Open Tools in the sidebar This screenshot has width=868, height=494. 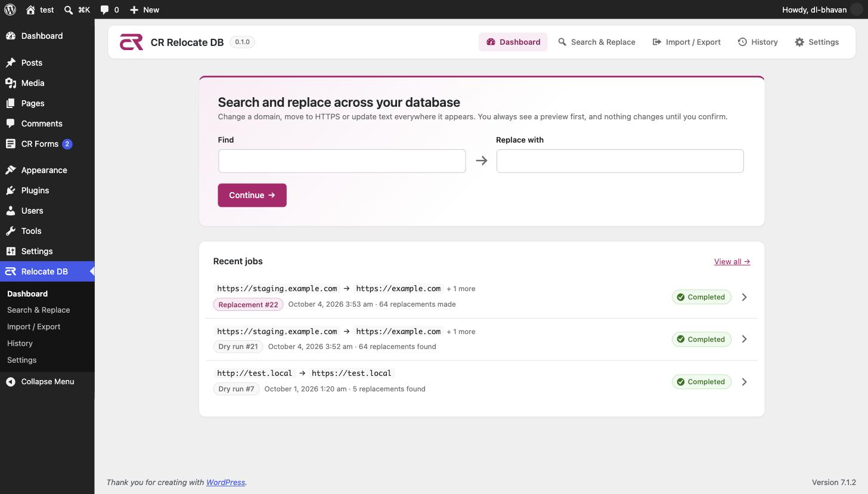coord(47,231)
